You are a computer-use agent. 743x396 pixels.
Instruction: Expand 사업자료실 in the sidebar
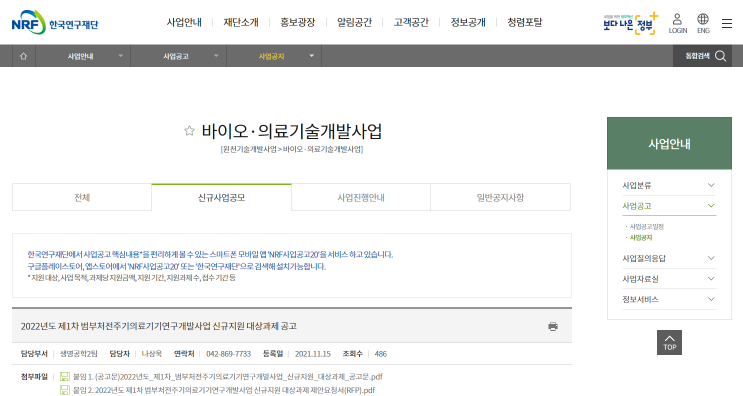(669, 279)
